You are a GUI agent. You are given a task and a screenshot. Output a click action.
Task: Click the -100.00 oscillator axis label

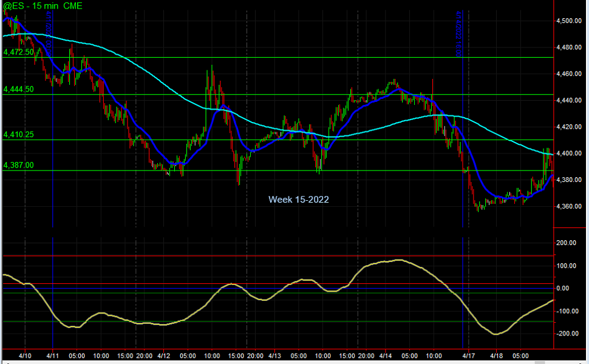point(567,311)
